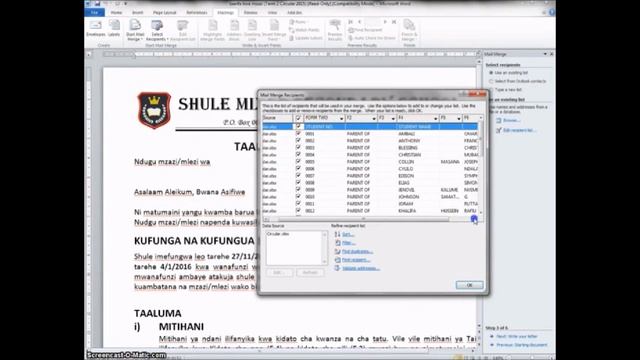This screenshot has height=360, width=640.
Task: Open Mail Merge task pane options arrow
Action: point(545,54)
